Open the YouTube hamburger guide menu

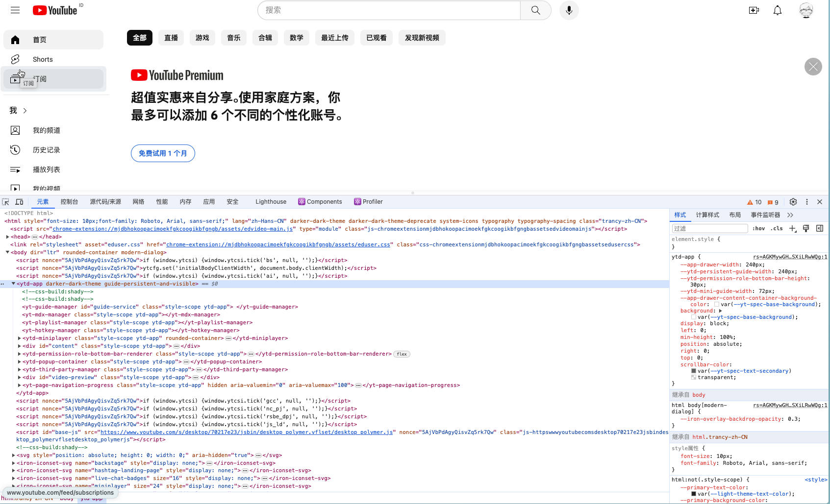(x=15, y=10)
